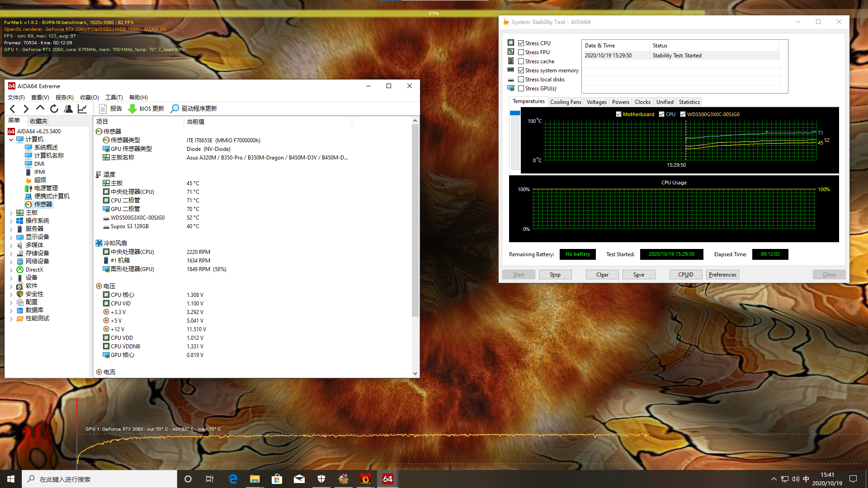Expand the 网络设备 tree node

[x=11, y=262]
